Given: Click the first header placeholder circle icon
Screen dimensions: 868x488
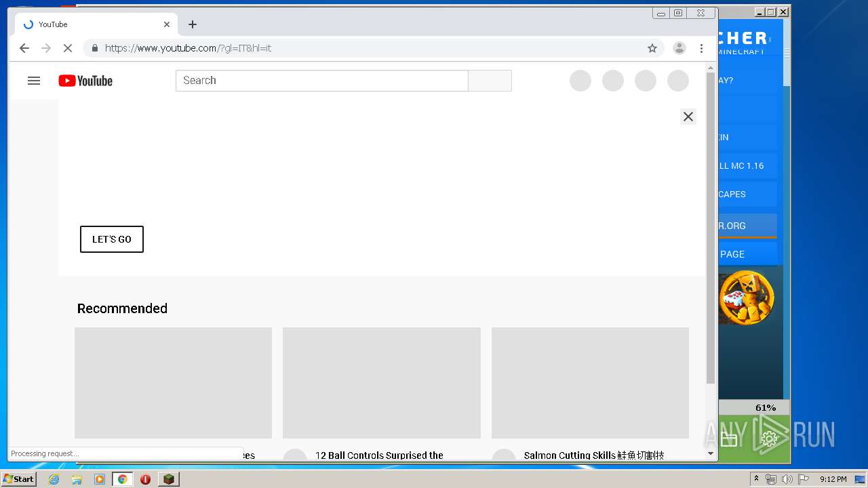Looking at the screenshot, I should 580,81.
